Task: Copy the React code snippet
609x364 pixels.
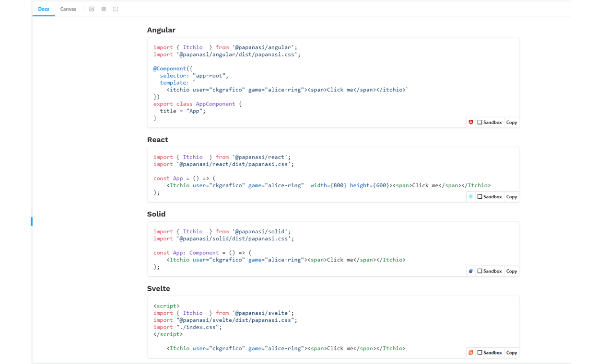Action: point(512,196)
